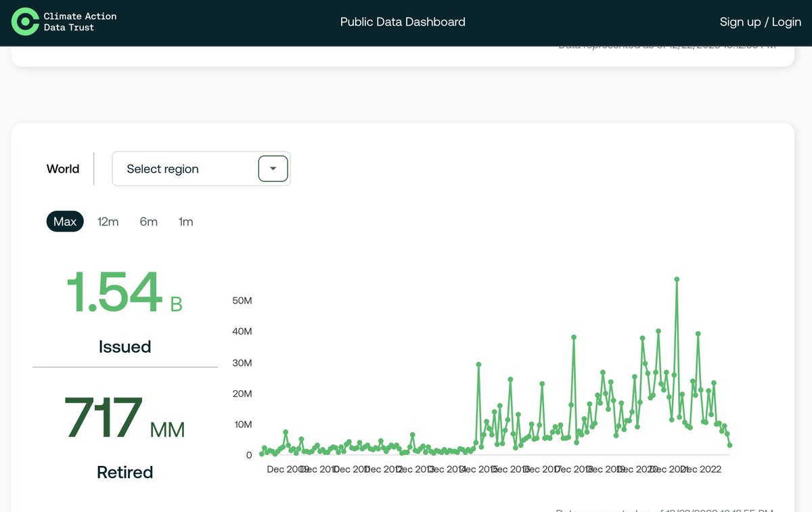Click the last data point on the chart

coord(729,446)
